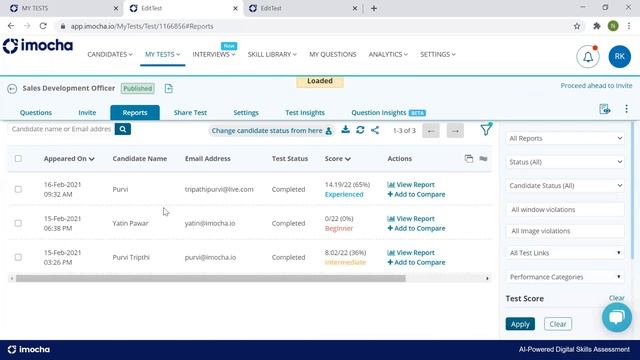Image resolution: width=640 pixels, height=360 pixels.
Task: Download the candidate reports
Action: (345, 130)
